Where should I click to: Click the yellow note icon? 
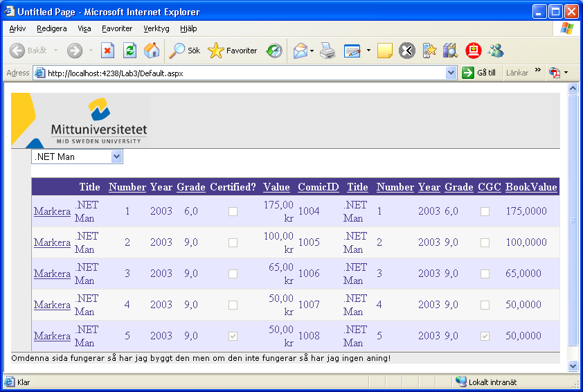385,51
